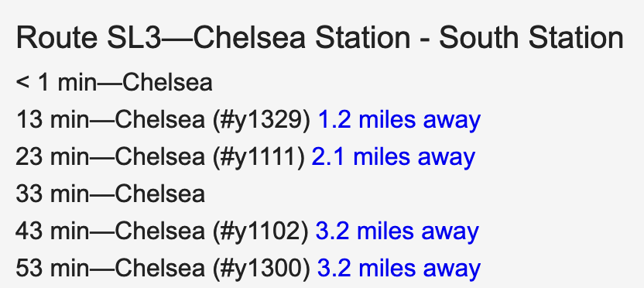Click vehicle number #y1102
The width and height of the screenshot is (644, 288).
tap(260, 231)
